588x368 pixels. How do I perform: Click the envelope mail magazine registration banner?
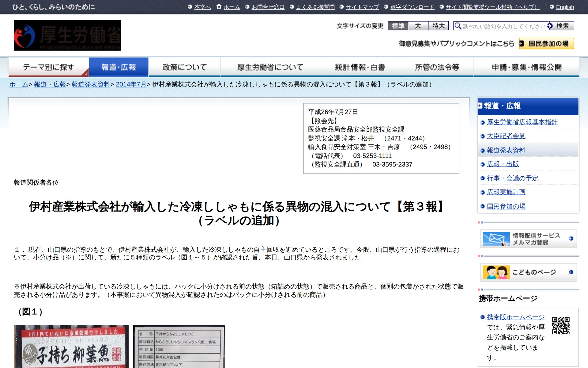click(528, 239)
